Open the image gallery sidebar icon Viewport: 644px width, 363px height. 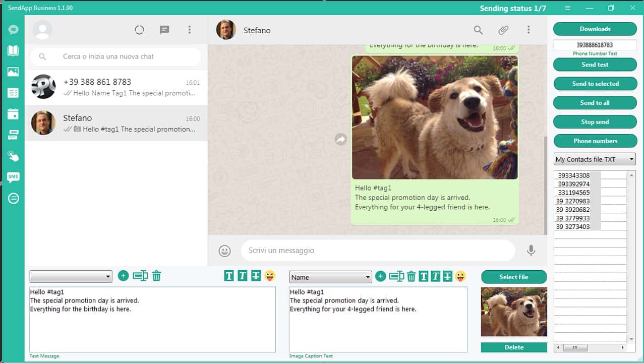[13, 72]
